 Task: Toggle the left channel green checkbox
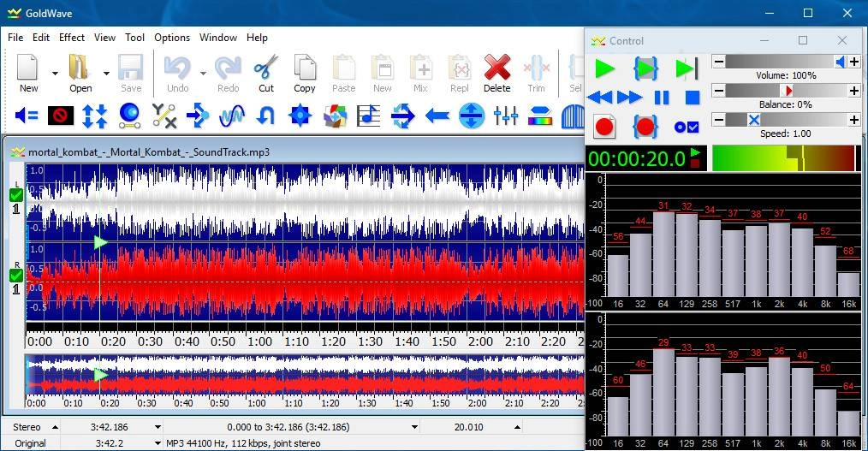16,195
